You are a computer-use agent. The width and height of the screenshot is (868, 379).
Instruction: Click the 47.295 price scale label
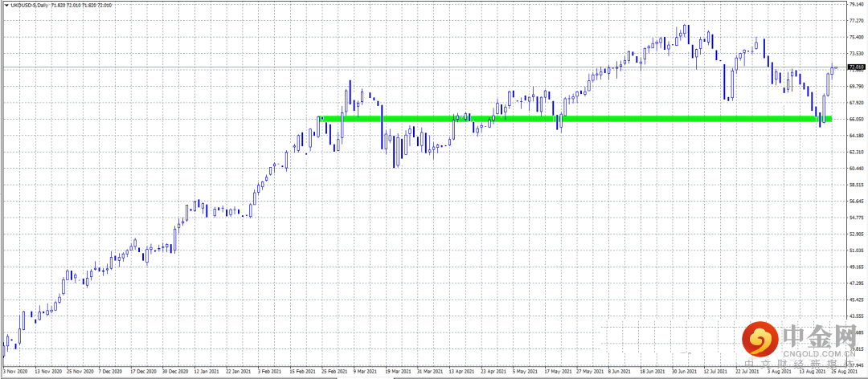[856, 283]
